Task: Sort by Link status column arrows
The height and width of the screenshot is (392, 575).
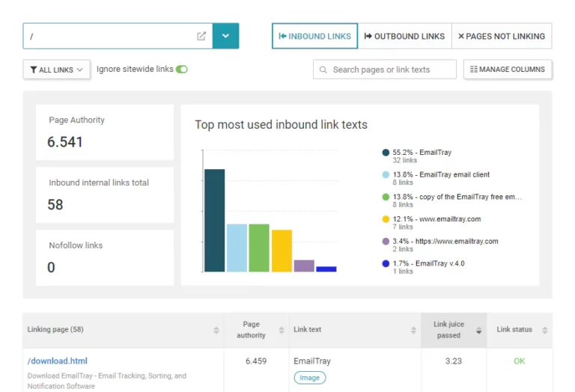Action: (544, 330)
